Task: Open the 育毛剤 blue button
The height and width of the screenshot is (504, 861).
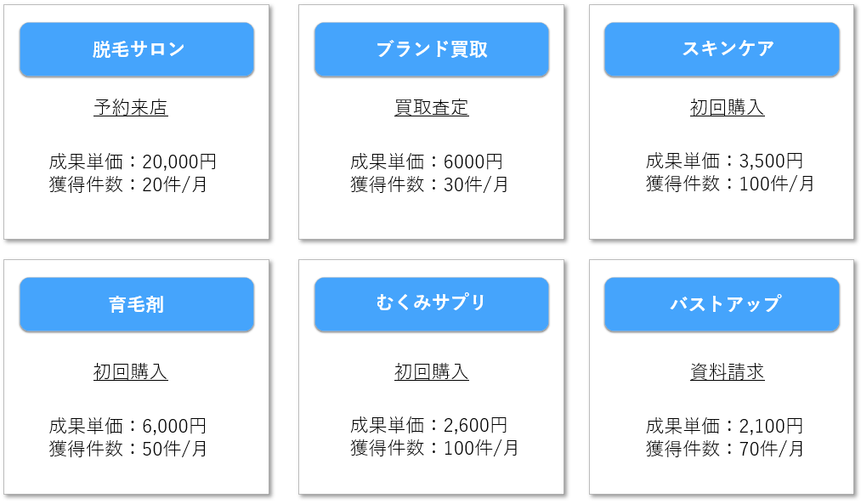Action: point(137,304)
